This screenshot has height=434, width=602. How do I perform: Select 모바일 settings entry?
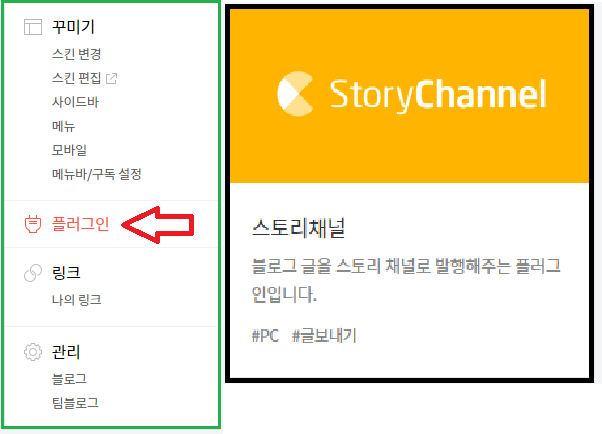point(69,150)
